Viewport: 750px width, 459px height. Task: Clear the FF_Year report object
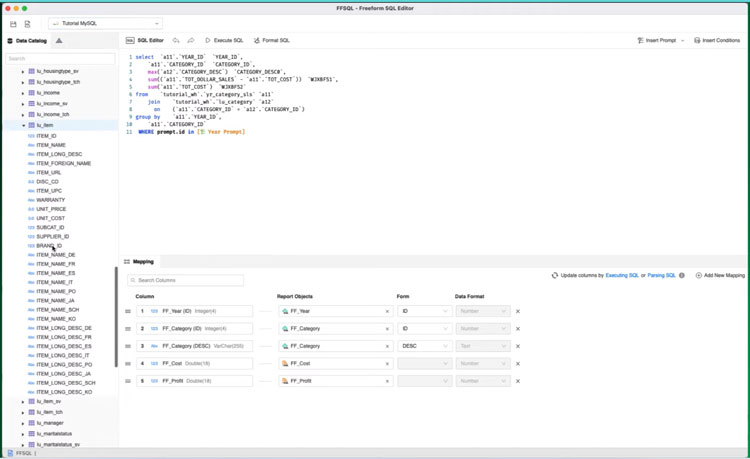click(x=387, y=311)
